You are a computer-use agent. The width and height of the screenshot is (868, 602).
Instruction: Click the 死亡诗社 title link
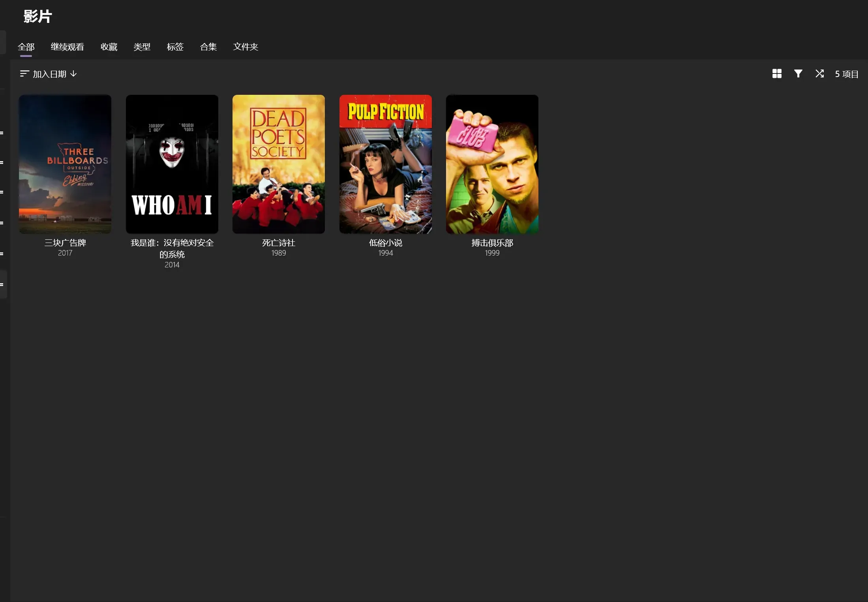279,243
